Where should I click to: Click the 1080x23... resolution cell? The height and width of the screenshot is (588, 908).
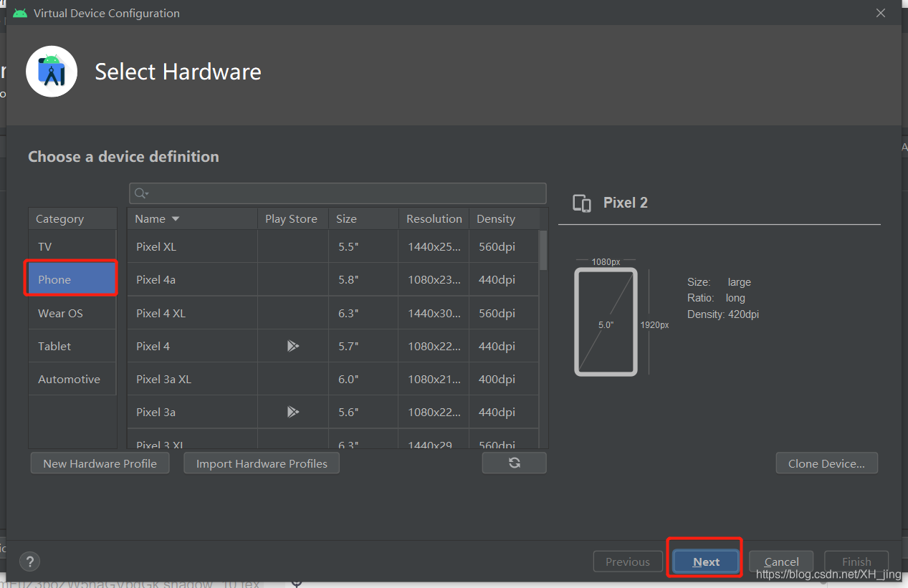[434, 279]
